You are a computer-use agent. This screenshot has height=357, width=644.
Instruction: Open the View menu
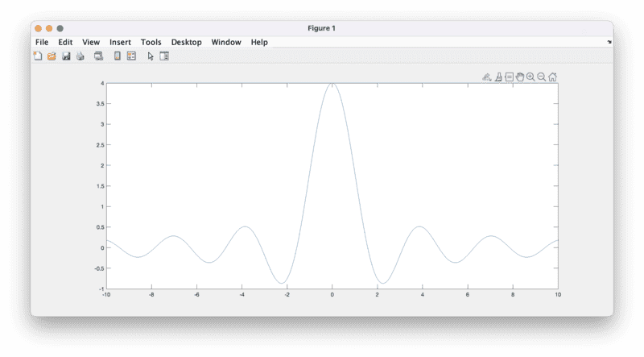[91, 42]
